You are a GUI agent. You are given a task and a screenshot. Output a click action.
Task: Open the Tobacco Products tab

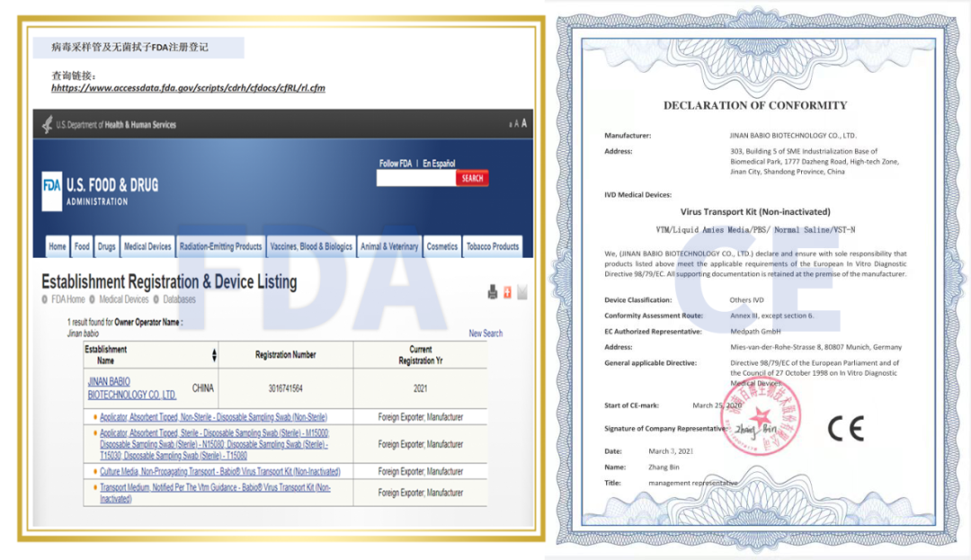point(493,246)
